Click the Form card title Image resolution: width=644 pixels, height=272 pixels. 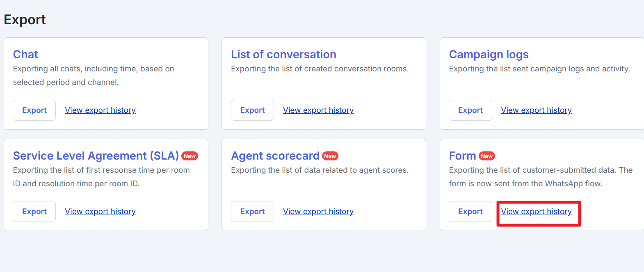point(462,155)
